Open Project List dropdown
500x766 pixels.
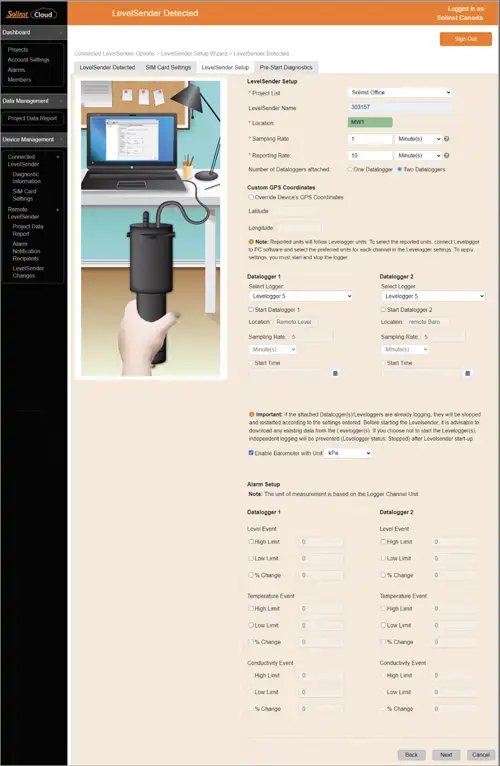pyautogui.click(x=399, y=92)
